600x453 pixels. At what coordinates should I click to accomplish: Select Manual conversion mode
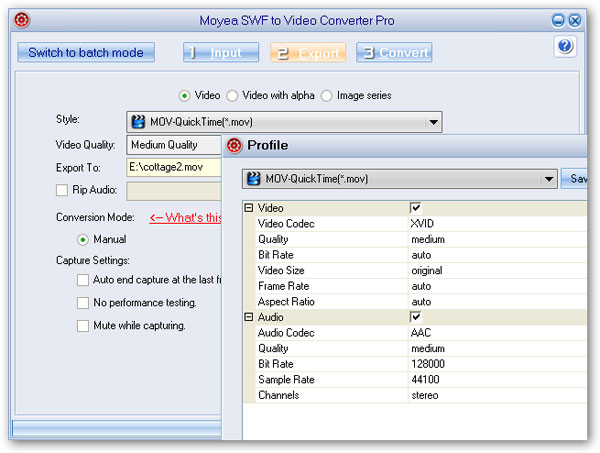pos(83,240)
